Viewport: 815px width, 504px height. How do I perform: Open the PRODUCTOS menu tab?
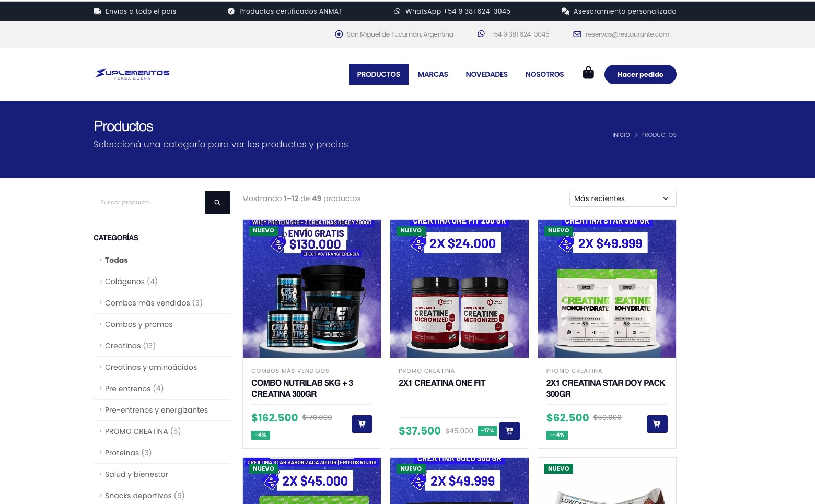379,74
